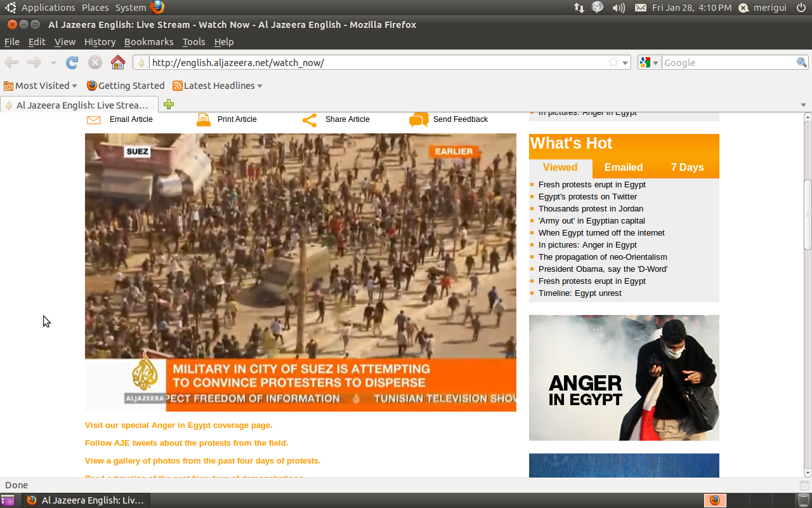Open the Bookmarks menu
The image size is (812, 508).
[x=148, y=42]
